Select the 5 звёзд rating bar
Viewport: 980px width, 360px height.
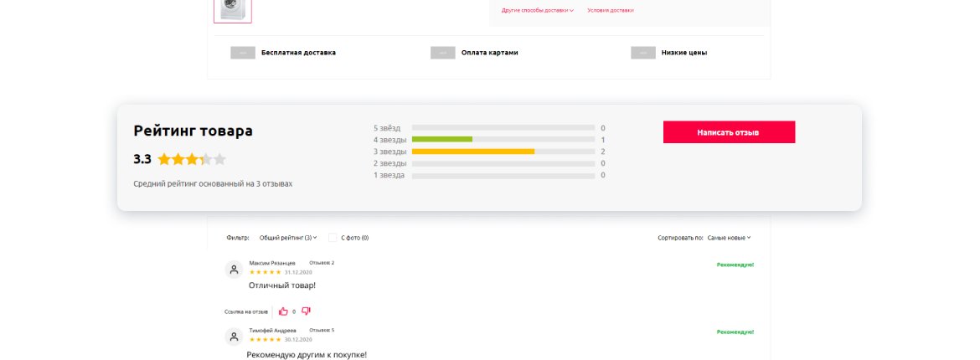503,128
